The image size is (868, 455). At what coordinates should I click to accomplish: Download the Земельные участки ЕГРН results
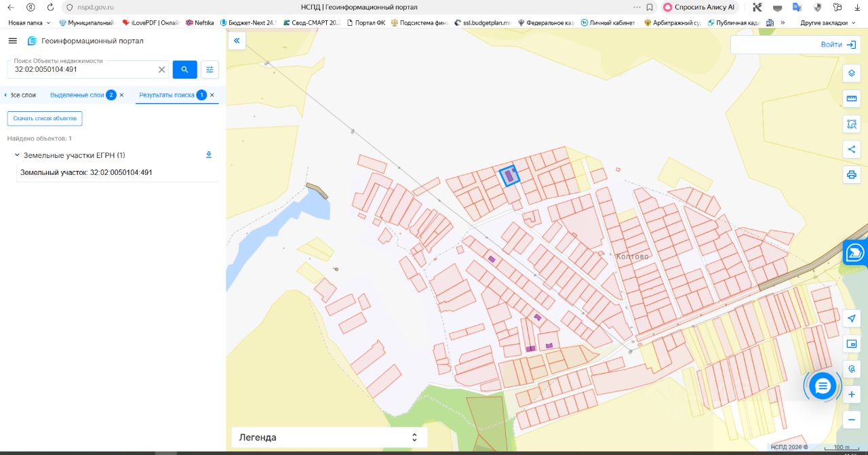[209, 155]
